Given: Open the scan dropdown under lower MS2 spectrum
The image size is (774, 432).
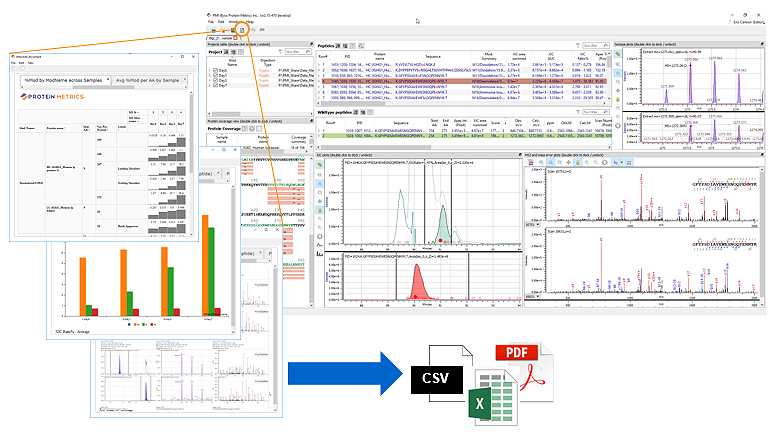Looking at the screenshot, I should 533,296.
